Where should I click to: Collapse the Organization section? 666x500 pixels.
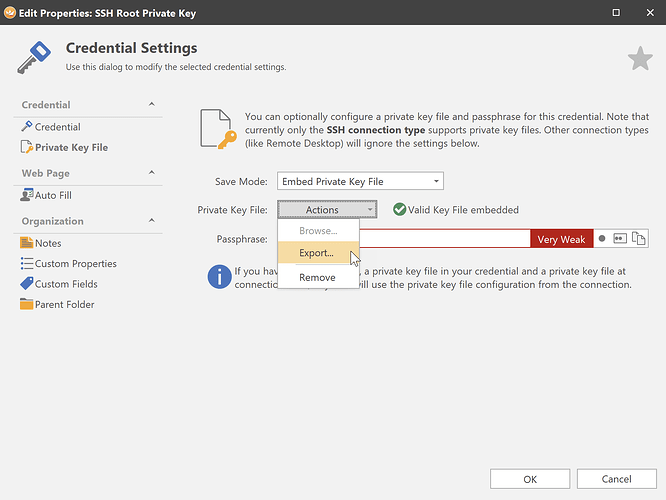[x=151, y=221]
